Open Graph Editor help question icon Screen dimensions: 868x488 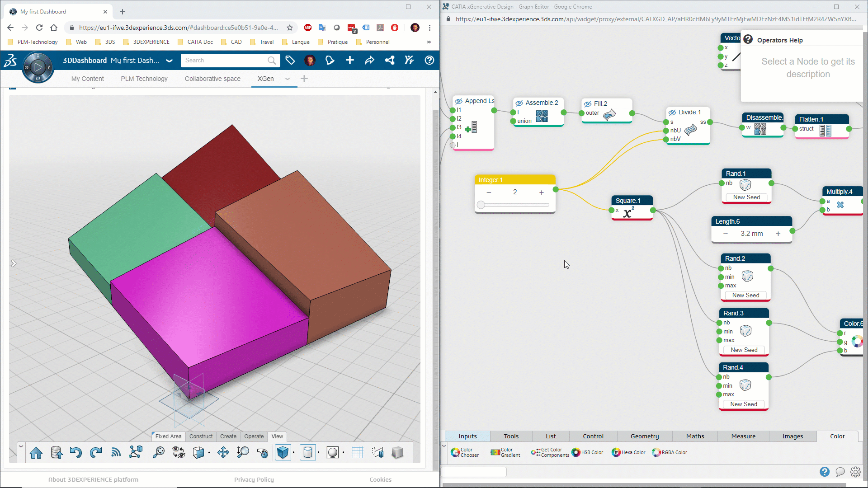(x=825, y=472)
